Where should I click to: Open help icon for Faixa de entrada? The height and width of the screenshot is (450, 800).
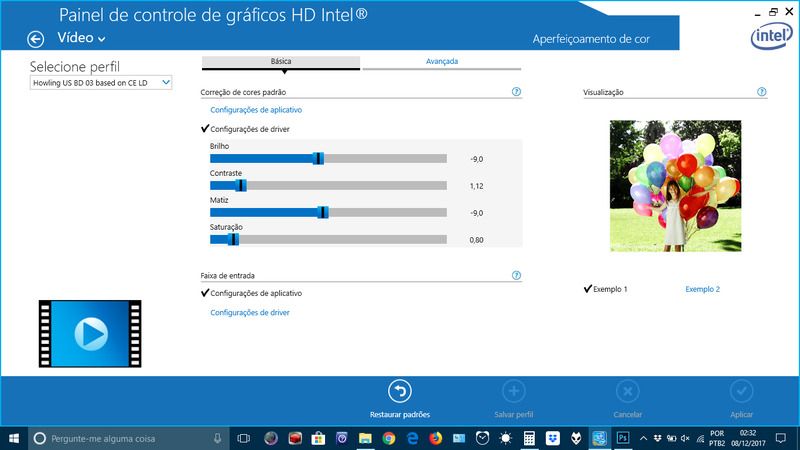point(516,276)
